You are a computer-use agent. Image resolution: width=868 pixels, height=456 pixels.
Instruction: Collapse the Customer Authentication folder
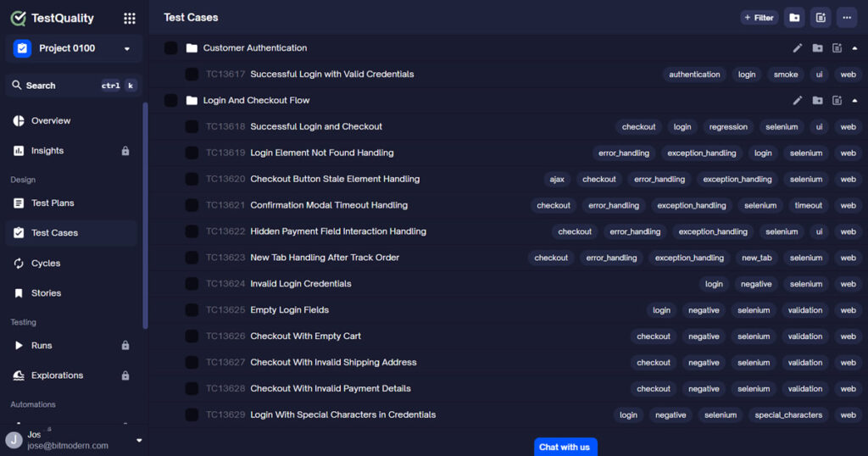pos(854,48)
